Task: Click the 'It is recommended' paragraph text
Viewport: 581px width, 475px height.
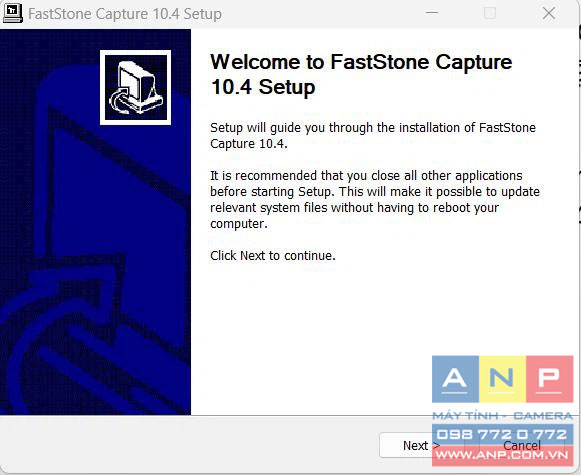Action: coord(375,199)
